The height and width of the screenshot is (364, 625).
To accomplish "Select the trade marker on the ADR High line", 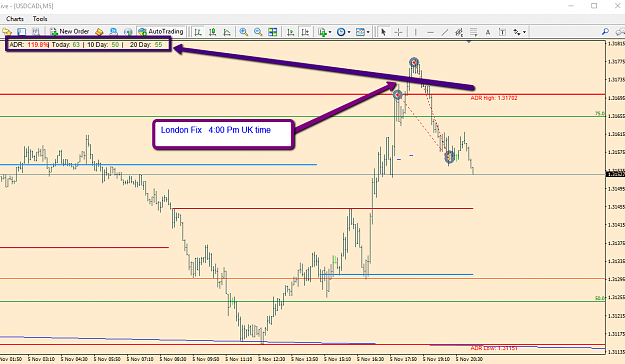I will coord(397,95).
